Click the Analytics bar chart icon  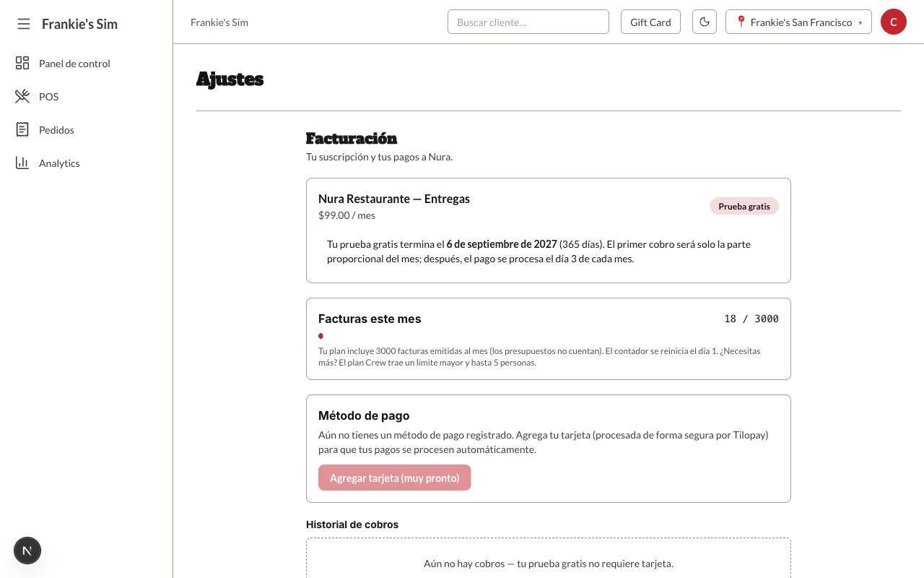22,163
